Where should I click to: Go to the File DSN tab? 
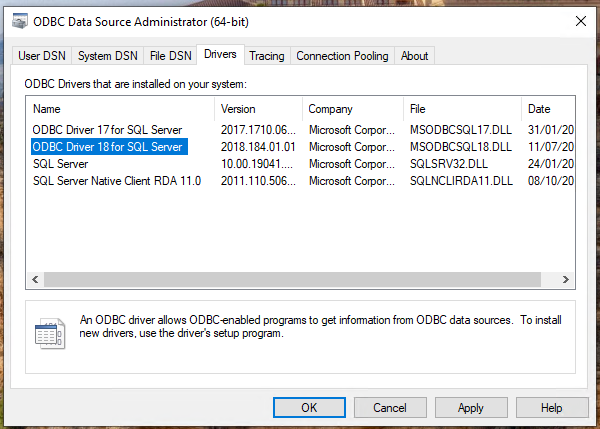170,56
